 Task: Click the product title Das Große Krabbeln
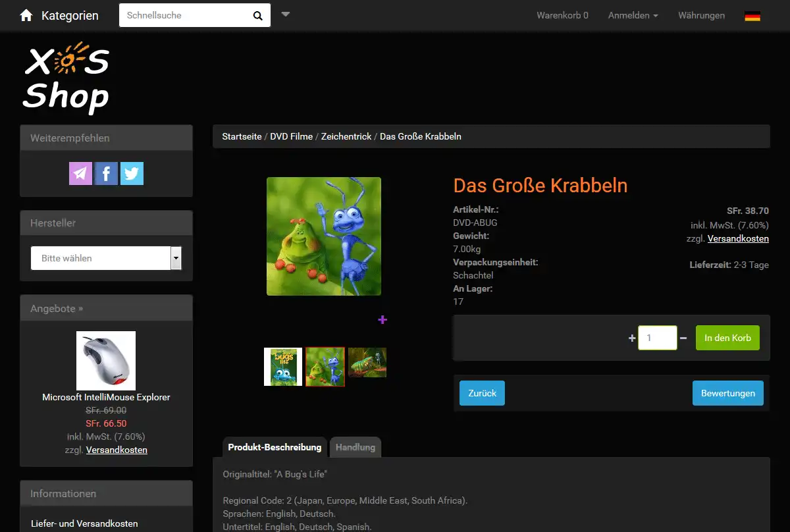click(x=540, y=186)
